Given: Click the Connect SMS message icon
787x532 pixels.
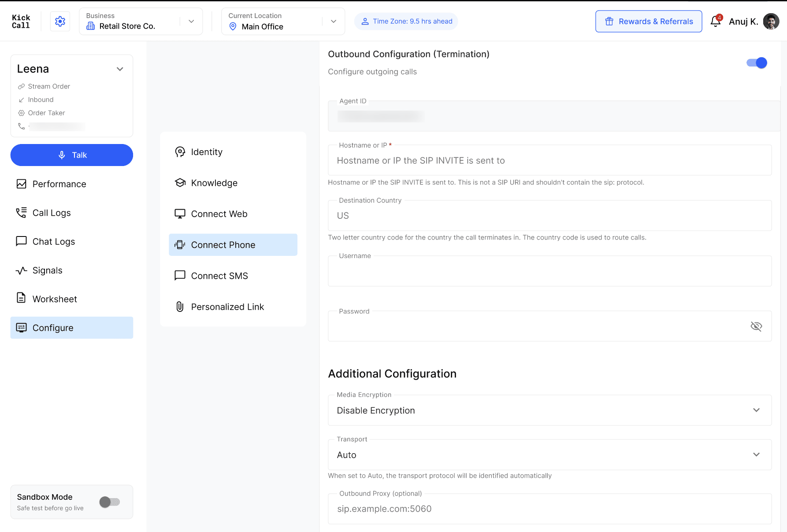Looking at the screenshot, I should coord(180,275).
